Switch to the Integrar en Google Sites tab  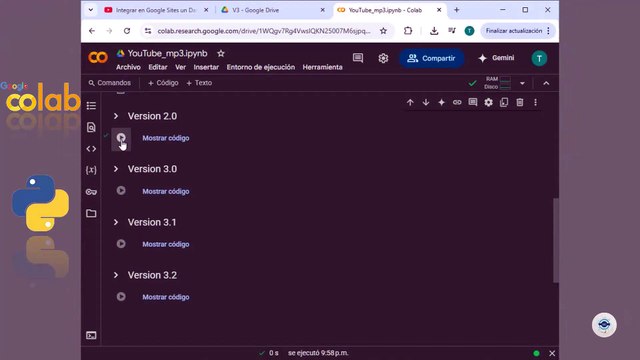(x=156, y=10)
